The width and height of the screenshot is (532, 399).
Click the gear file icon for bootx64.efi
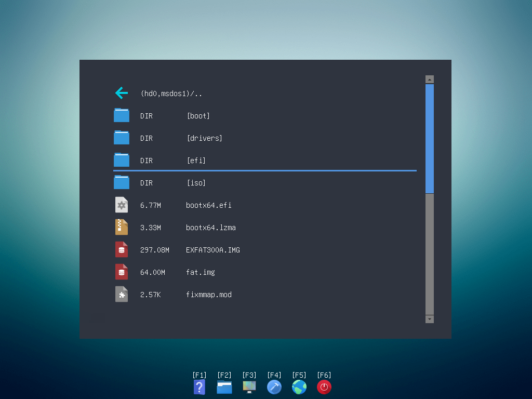point(122,205)
